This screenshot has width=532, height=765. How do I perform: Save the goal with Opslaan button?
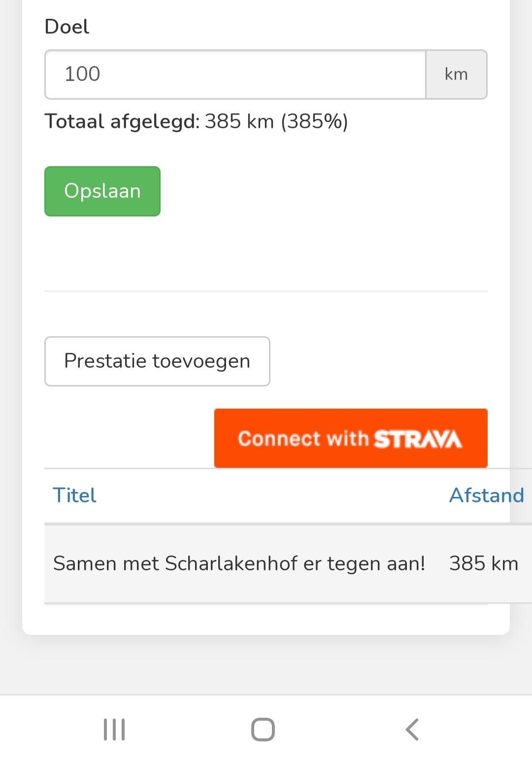pyautogui.click(x=102, y=191)
